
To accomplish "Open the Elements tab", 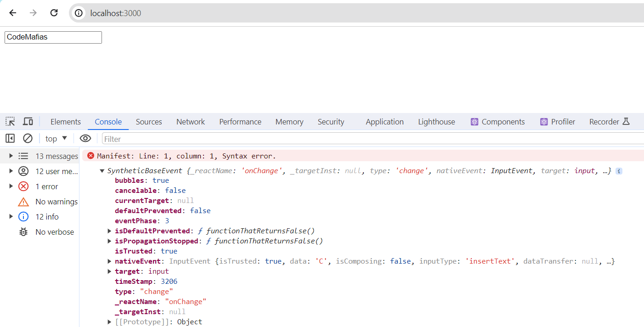I will [x=66, y=122].
